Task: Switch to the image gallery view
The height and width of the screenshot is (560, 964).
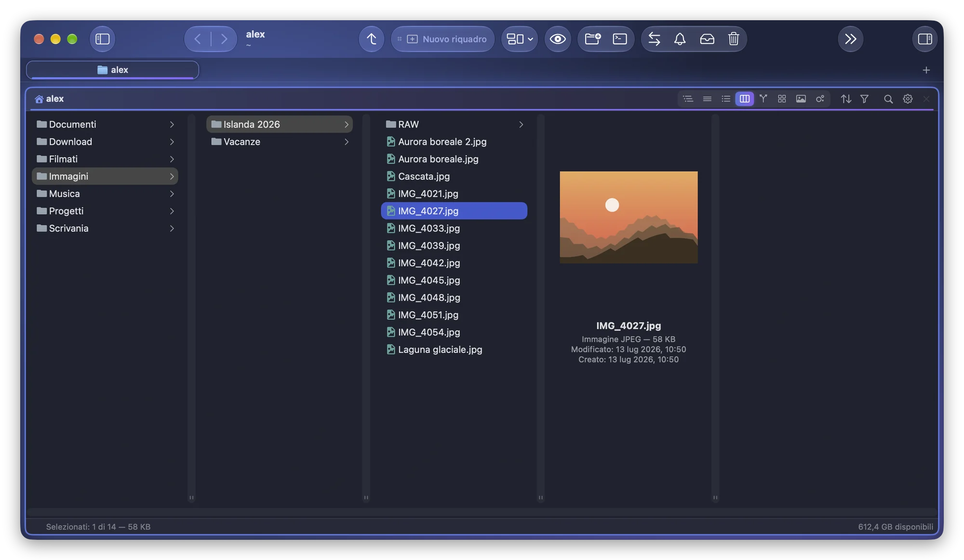Action: tap(801, 99)
